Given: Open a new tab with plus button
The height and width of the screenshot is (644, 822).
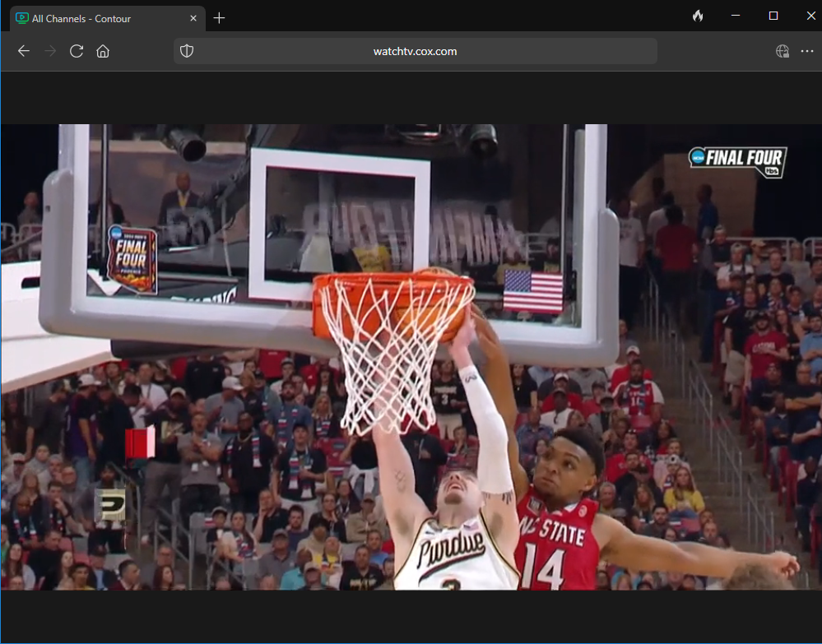Looking at the screenshot, I should point(219,18).
